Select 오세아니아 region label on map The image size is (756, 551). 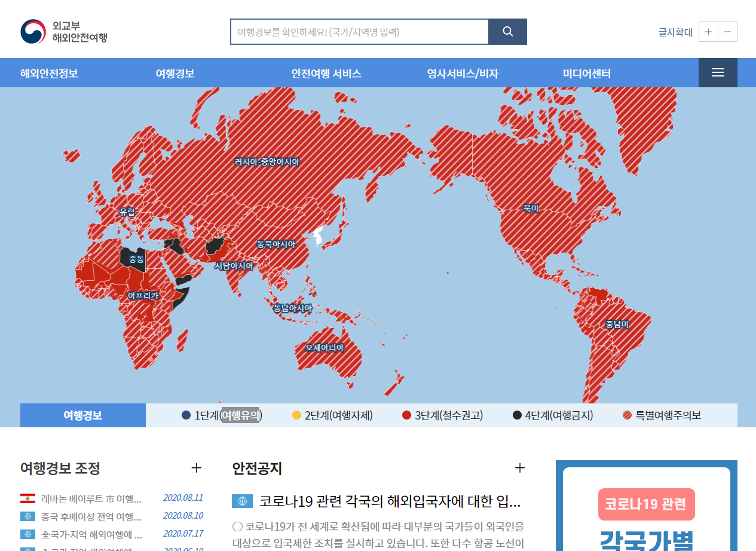tap(325, 347)
